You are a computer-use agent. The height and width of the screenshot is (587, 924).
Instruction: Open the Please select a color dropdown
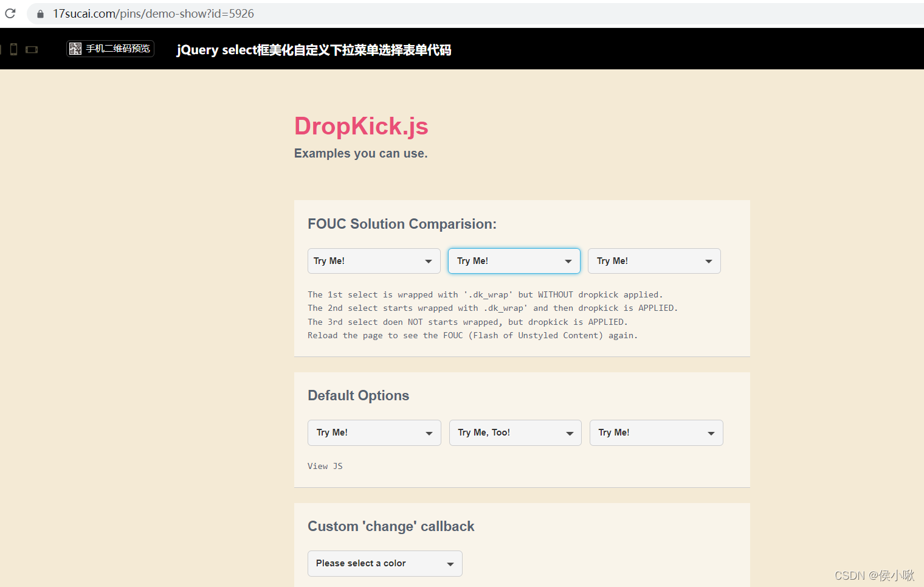click(x=385, y=563)
